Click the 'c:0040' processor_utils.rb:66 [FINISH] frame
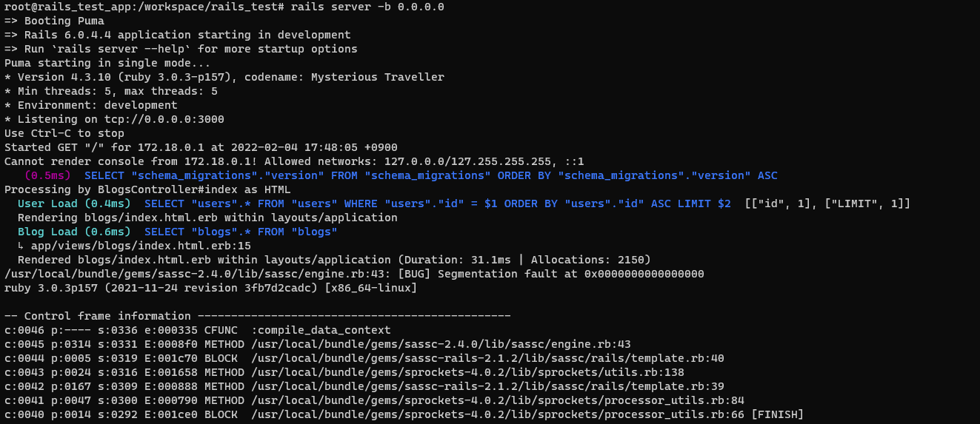980x424 pixels. 404,414
